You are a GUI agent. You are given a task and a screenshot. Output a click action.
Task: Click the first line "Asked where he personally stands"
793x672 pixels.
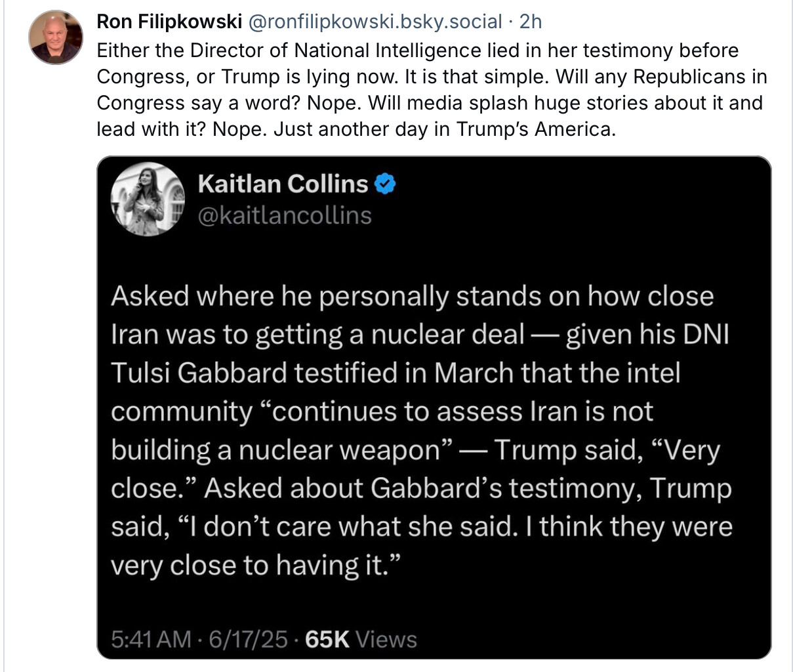click(x=280, y=296)
